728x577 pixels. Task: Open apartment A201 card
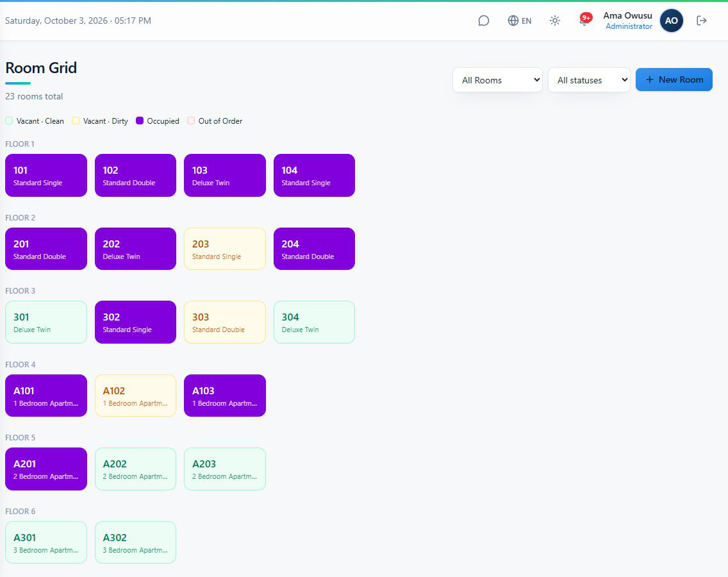point(46,469)
